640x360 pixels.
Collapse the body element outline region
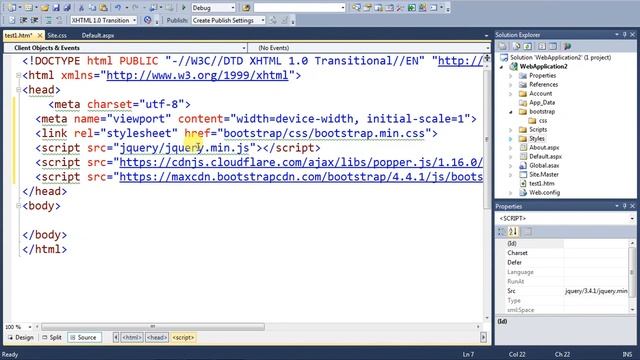pos(18,206)
